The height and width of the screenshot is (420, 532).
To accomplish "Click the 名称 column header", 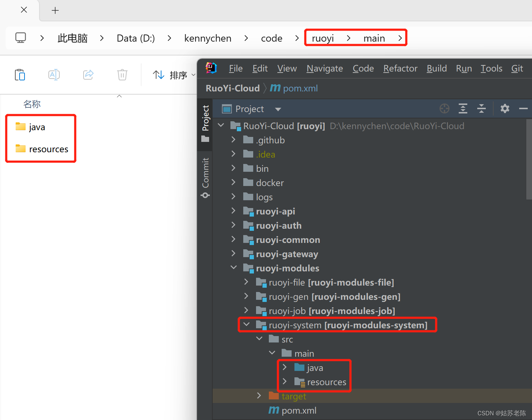I will pos(32,104).
